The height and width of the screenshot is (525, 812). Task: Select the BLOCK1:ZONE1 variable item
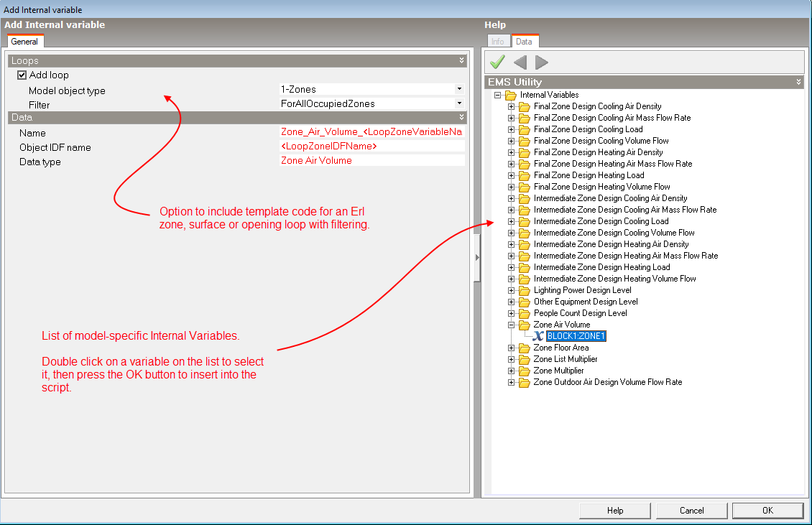576,336
